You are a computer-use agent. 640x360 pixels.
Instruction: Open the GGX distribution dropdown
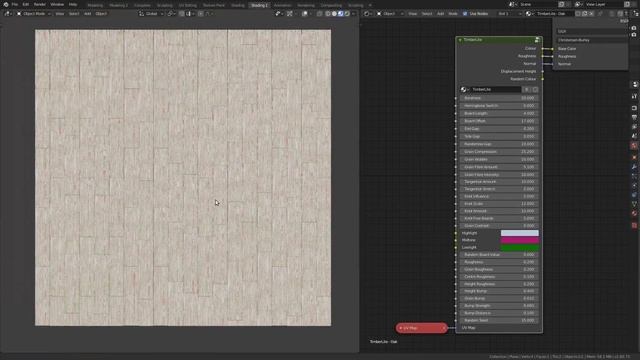(591, 31)
